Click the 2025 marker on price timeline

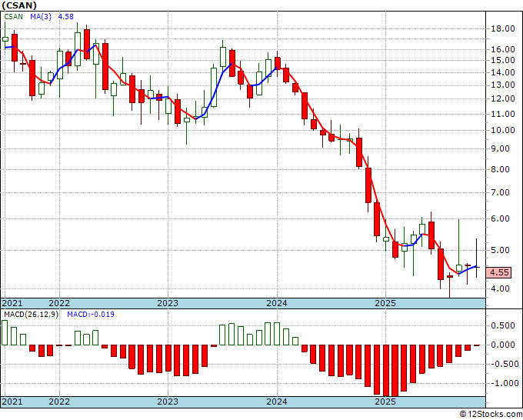[x=385, y=303]
